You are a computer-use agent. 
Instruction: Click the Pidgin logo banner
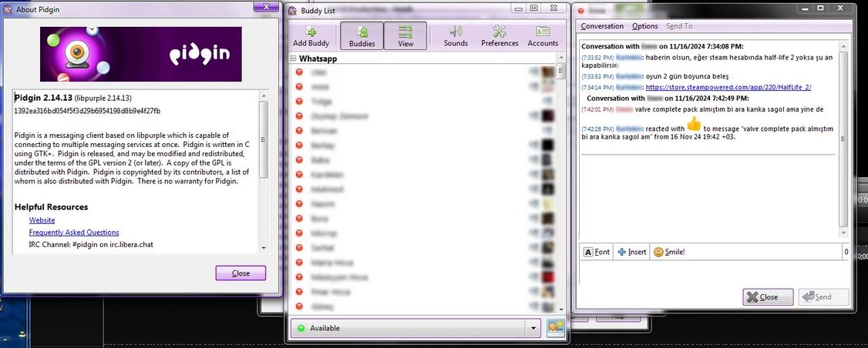140,54
